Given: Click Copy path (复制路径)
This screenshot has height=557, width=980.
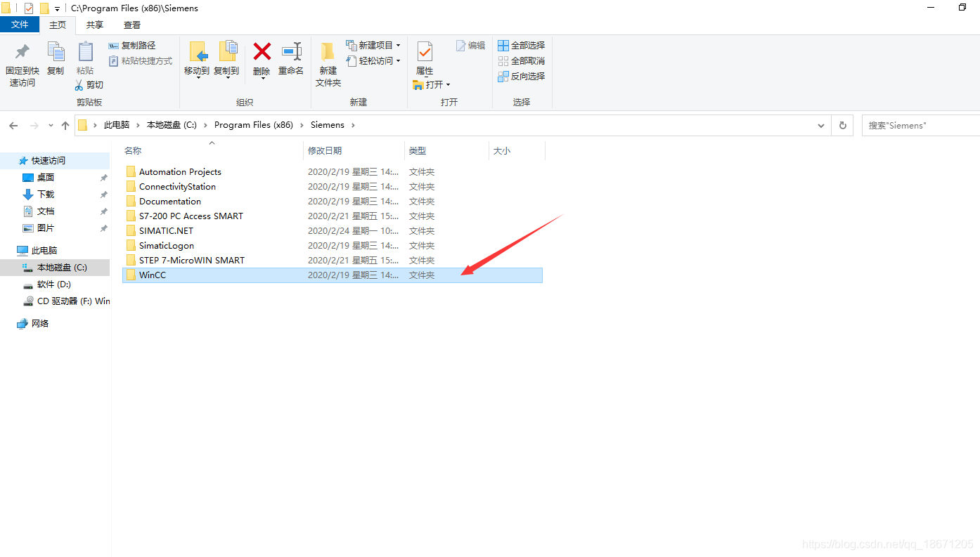Looking at the screenshot, I should [132, 46].
